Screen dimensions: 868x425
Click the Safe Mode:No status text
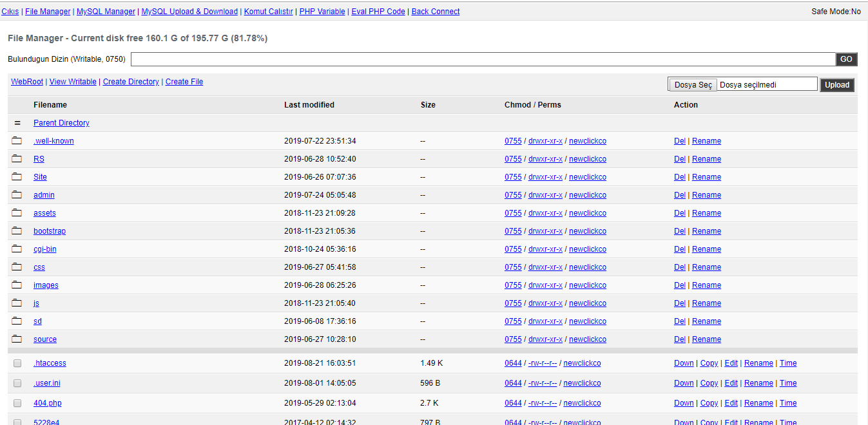pos(836,12)
